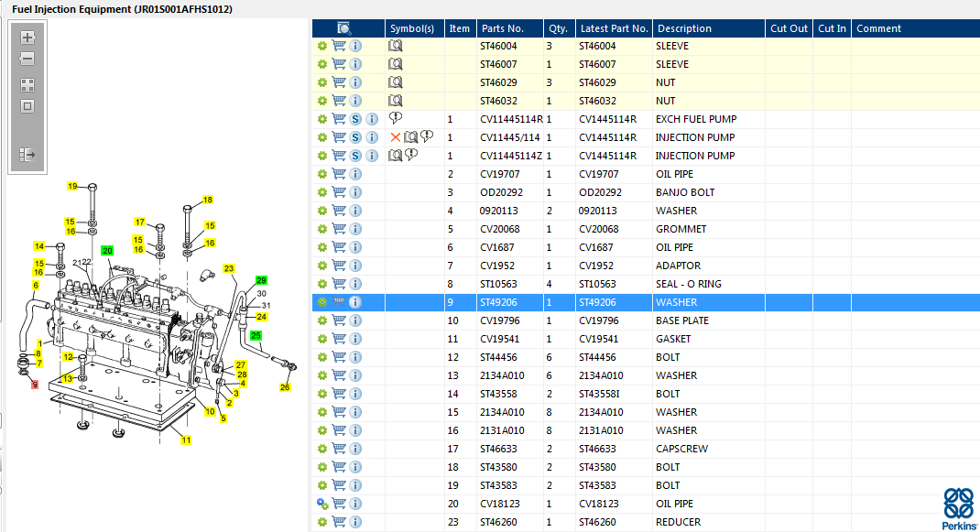Click callout 20 in the diagram
The image size is (980, 532).
click(107, 251)
